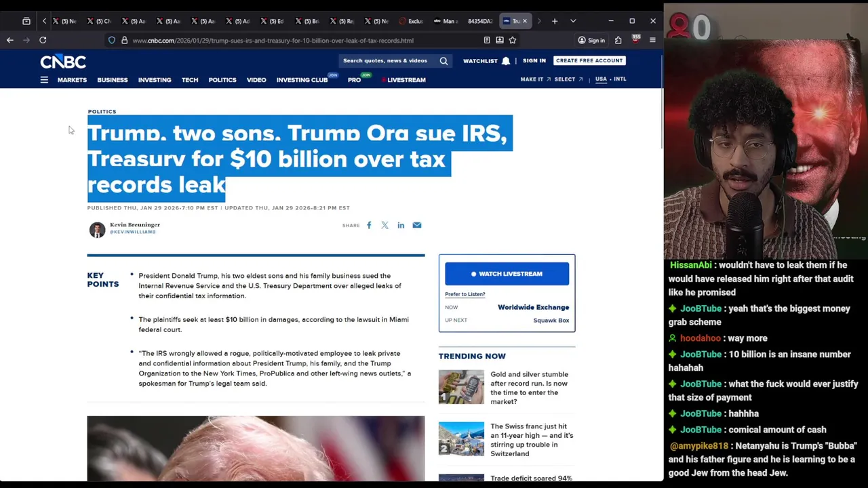Click the Politics category label
The width and height of the screenshot is (868, 488).
102,111
